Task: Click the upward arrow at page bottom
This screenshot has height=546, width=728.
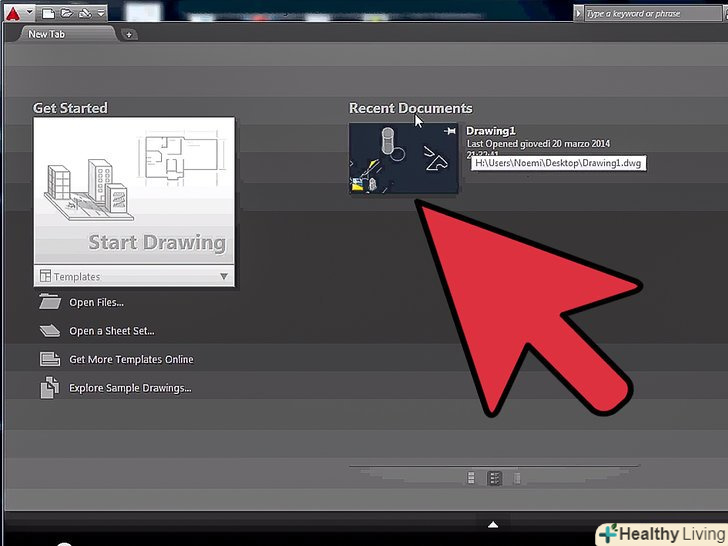Action: 492,524
